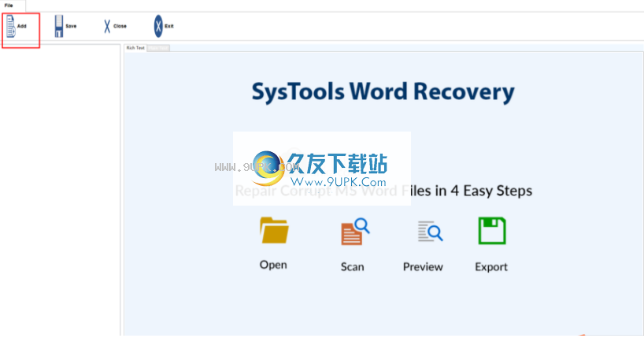The width and height of the screenshot is (644, 338).
Task: Click the Preview magnifier icon
Action: click(430, 231)
